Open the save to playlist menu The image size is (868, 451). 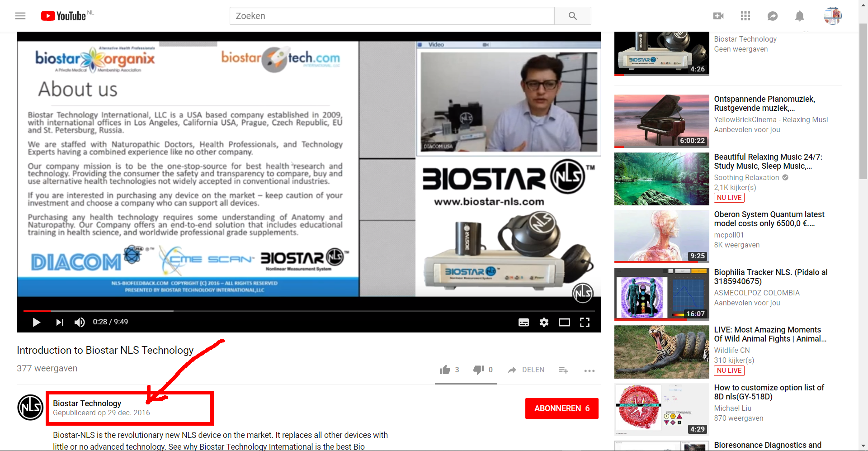click(563, 370)
